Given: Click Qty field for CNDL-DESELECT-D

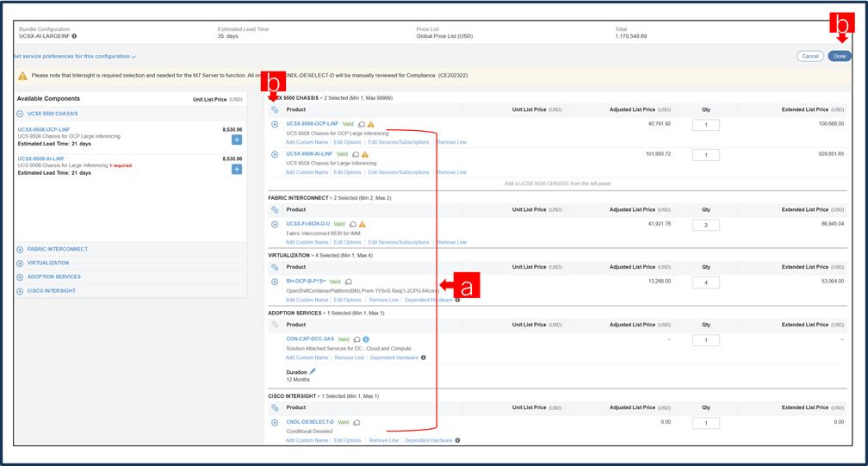Looking at the screenshot, I should point(706,424).
